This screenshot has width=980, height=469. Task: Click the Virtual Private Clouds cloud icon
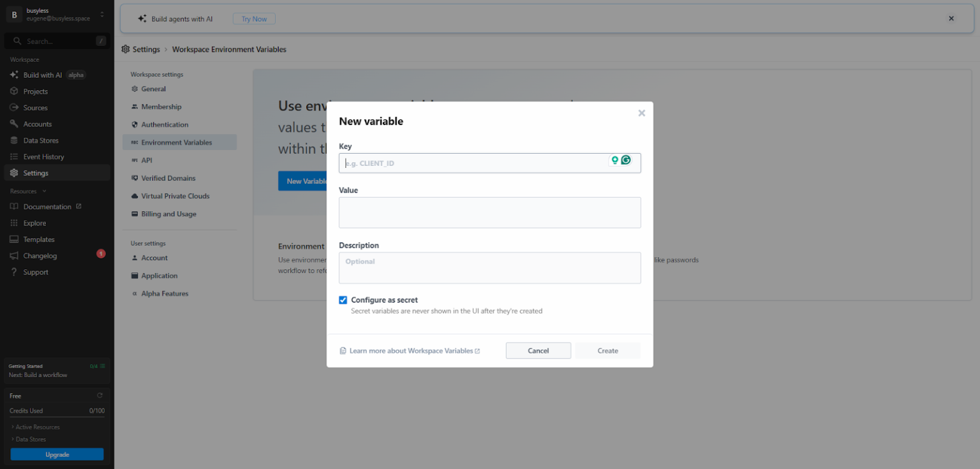(x=135, y=196)
